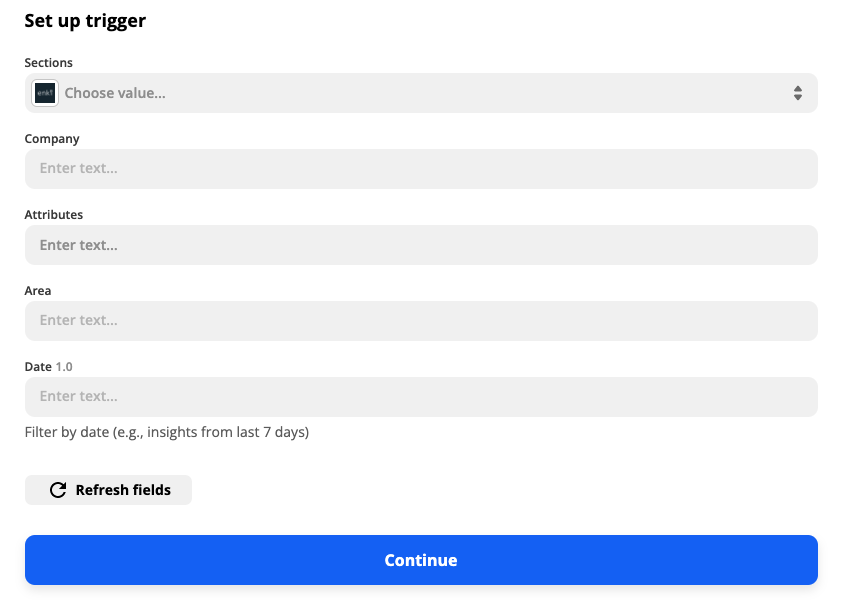Click into the Attributes input box
This screenshot has width=851, height=605.
(x=420, y=245)
